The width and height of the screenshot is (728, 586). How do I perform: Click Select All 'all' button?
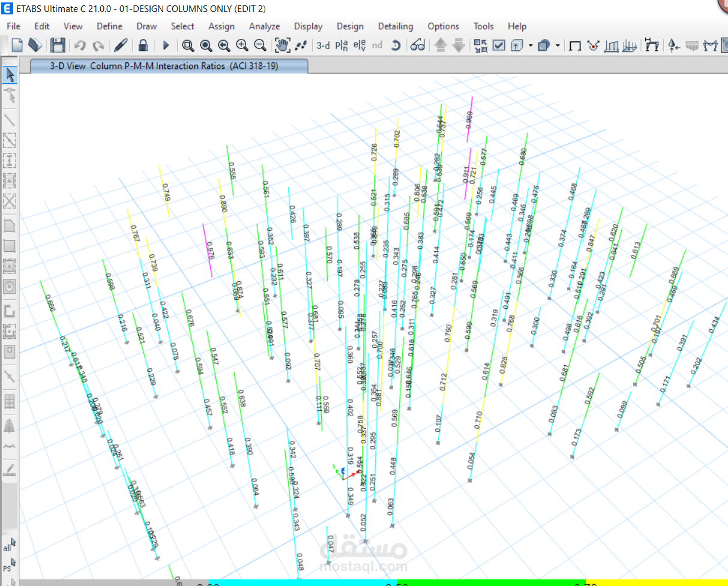pyautogui.click(x=10, y=545)
